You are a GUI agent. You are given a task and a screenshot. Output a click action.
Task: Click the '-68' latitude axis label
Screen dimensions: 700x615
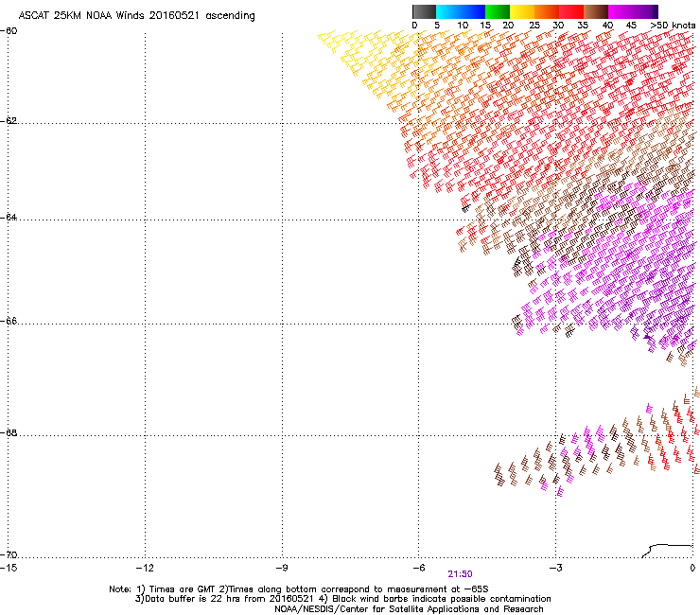[9, 433]
